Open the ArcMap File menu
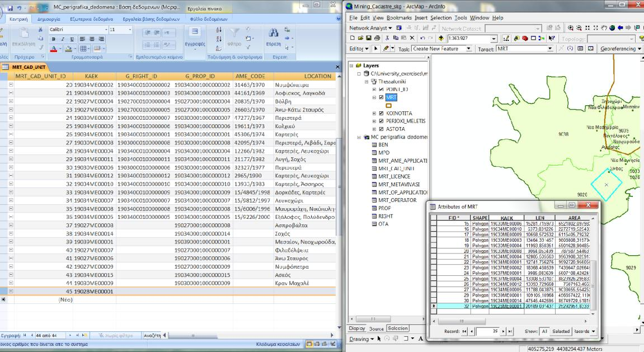The height and width of the screenshot is (352, 644). pyautogui.click(x=353, y=18)
